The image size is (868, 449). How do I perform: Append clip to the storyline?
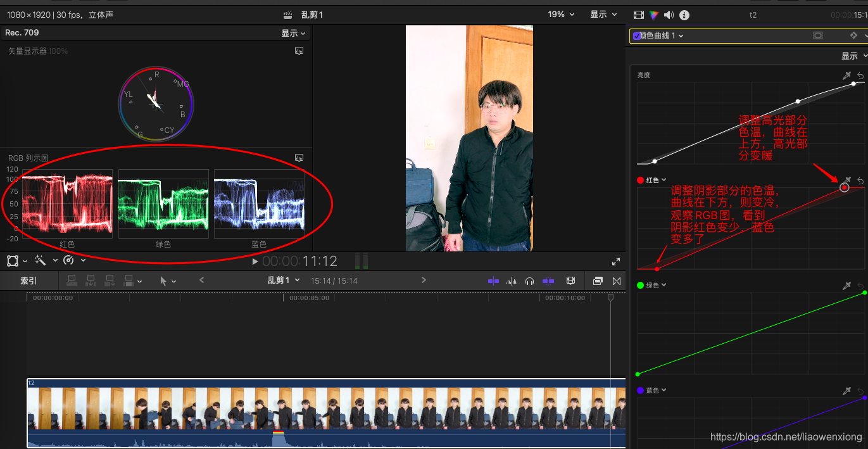coord(110,281)
